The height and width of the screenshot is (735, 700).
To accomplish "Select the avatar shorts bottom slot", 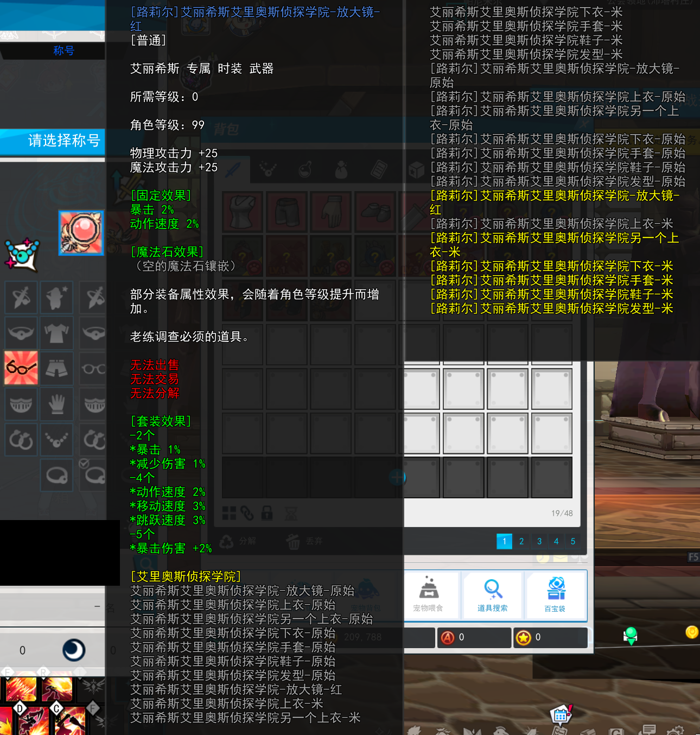I will coord(56,368).
